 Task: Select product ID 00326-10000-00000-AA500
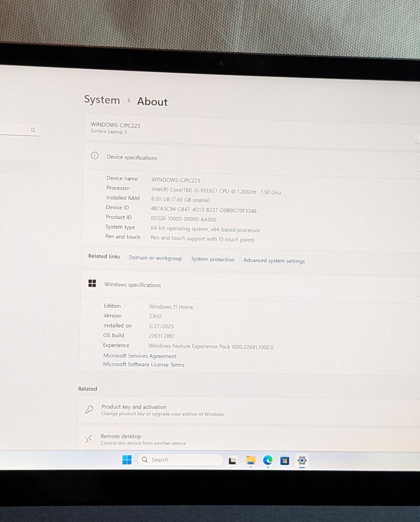183,219
